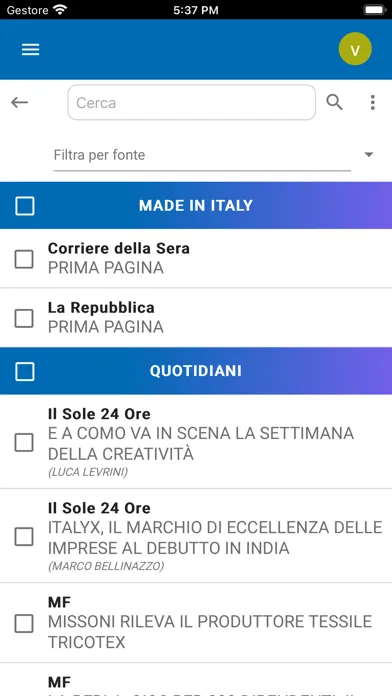This screenshot has width=392, height=696.
Task: Open the MISSONI RILEVA IL PRODUTTORE article
Action: pyautogui.click(x=210, y=632)
